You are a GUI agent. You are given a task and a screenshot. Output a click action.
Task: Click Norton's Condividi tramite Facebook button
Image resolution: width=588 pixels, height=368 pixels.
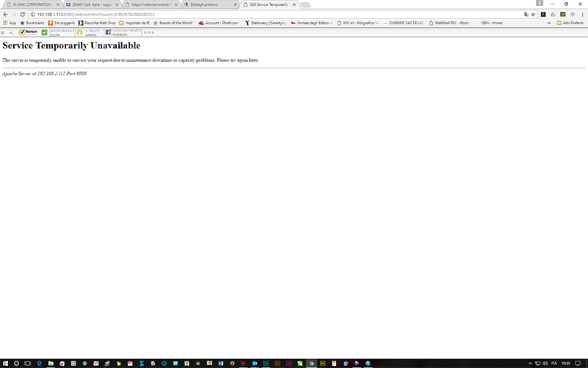click(x=118, y=32)
